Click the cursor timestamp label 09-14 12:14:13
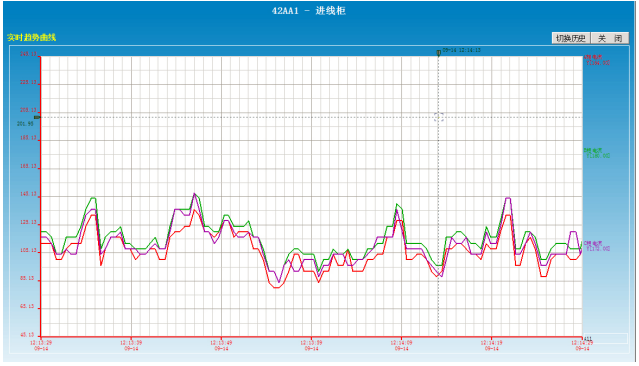This screenshot has width=639, height=366. pyautogui.click(x=461, y=50)
